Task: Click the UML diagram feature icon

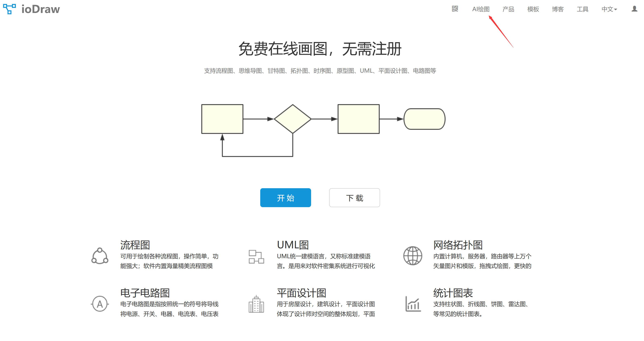Action: coord(256,257)
